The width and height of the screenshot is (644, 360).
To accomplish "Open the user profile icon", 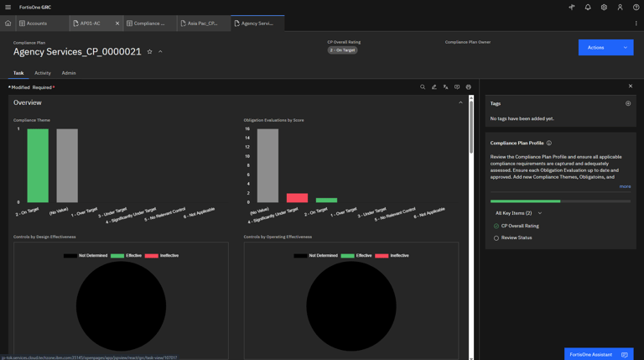I will click(620, 7).
